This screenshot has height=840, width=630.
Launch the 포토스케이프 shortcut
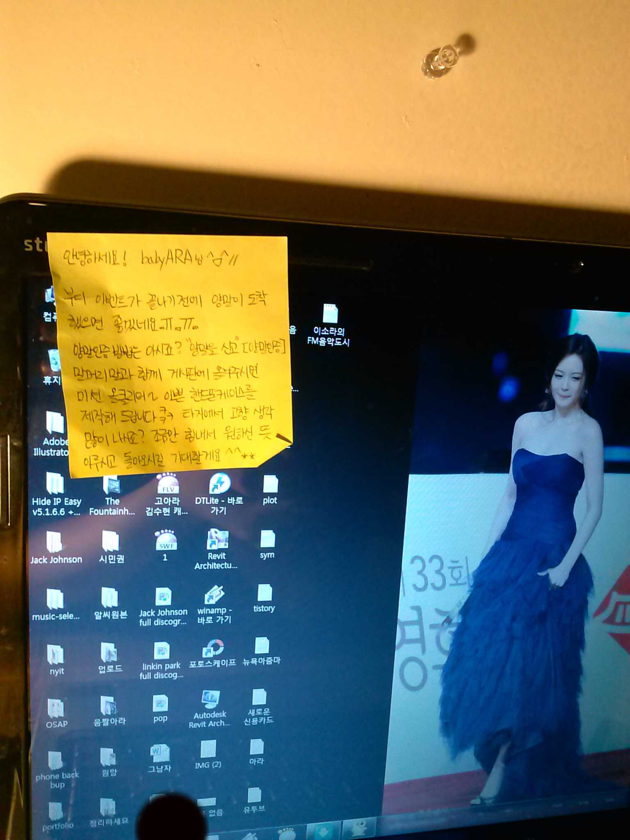coord(212,654)
